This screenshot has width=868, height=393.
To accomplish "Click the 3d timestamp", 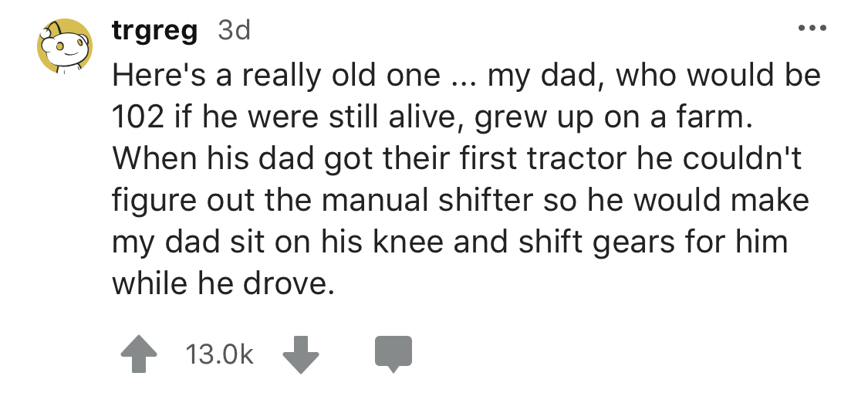I will coord(235,32).
